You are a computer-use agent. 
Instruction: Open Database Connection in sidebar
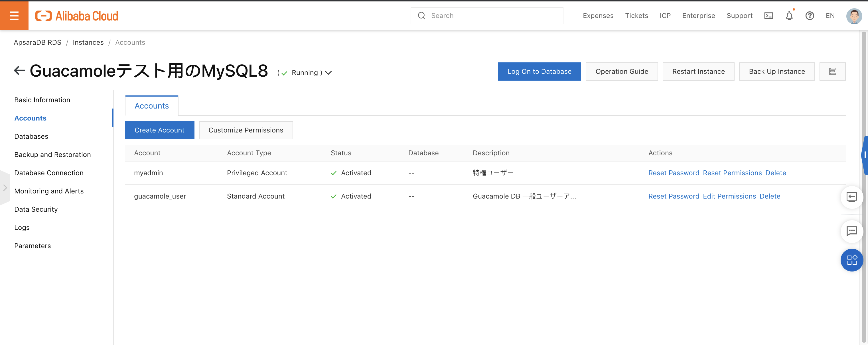click(48, 173)
